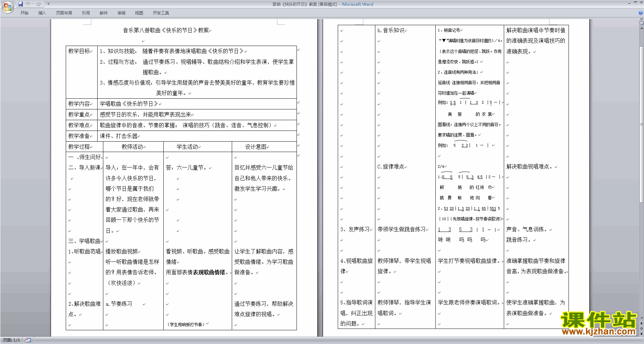The width and height of the screenshot is (644, 344).
Task: Click the previous page browse arrows
Action: click(642, 323)
